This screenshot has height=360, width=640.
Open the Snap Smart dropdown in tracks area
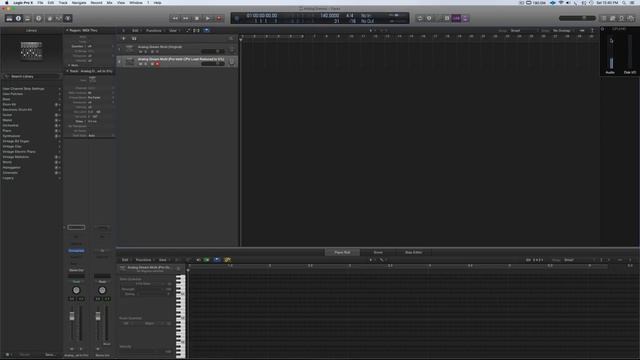point(523,31)
